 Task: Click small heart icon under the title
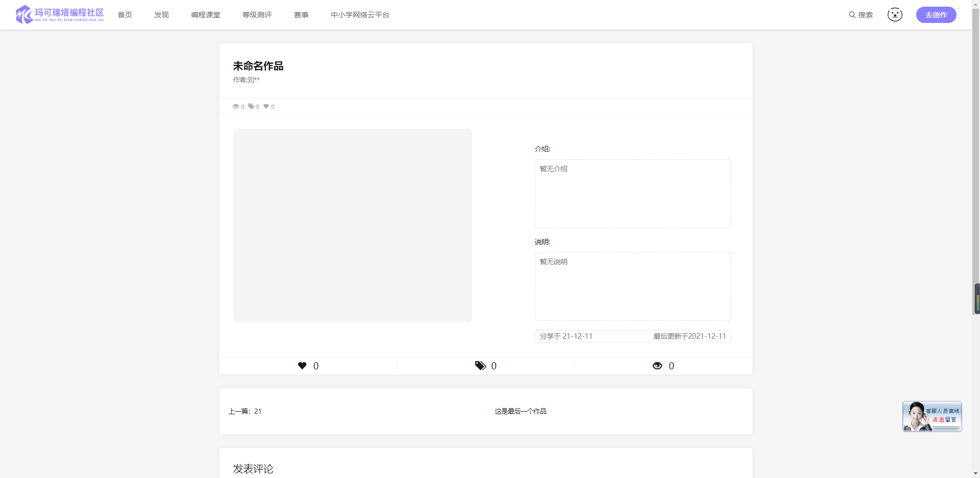pyautogui.click(x=266, y=107)
